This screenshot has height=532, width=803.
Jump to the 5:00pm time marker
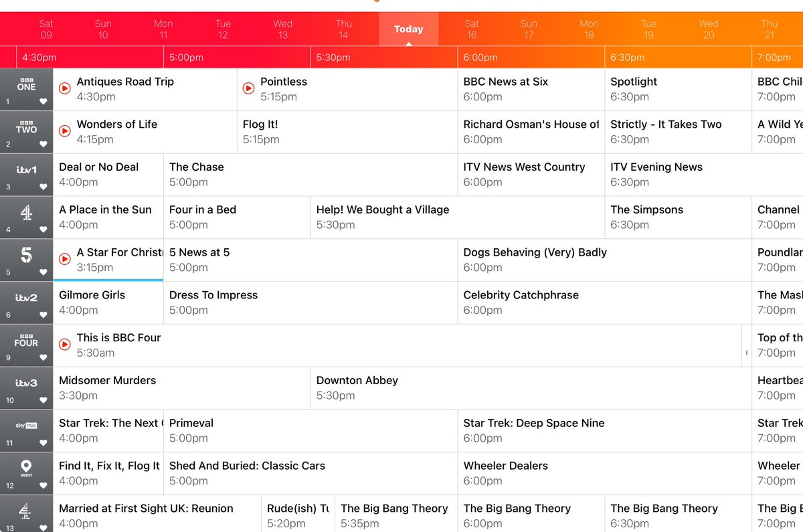click(x=186, y=58)
